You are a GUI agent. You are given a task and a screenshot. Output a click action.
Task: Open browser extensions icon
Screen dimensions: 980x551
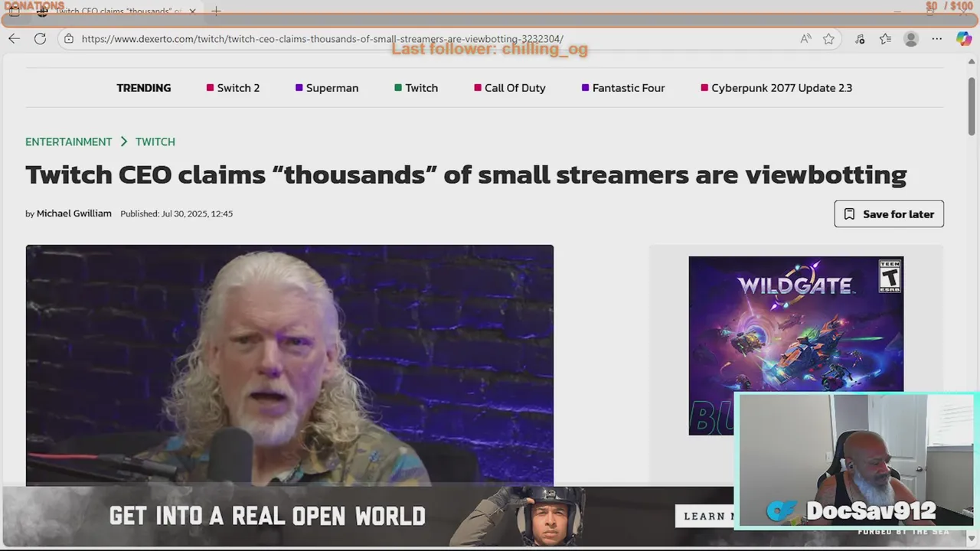pyautogui.click(x=860, y=38)
